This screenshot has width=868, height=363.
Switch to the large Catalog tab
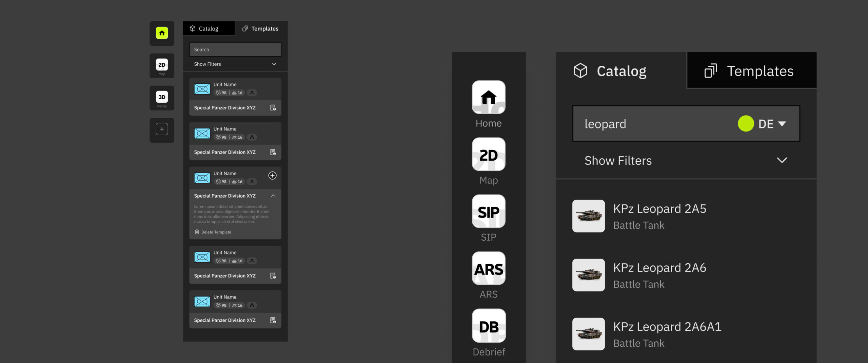[621, 71]
